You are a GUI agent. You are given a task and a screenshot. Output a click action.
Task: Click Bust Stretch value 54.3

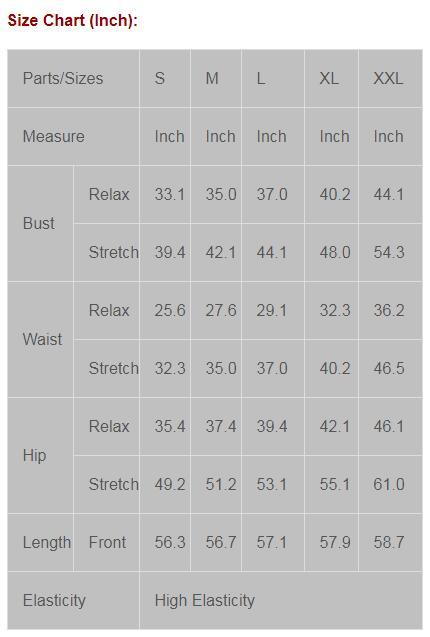coord(389,252)
